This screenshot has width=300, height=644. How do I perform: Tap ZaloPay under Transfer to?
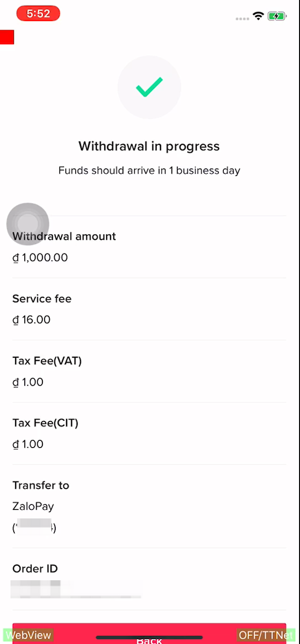[x=33, y=506]
